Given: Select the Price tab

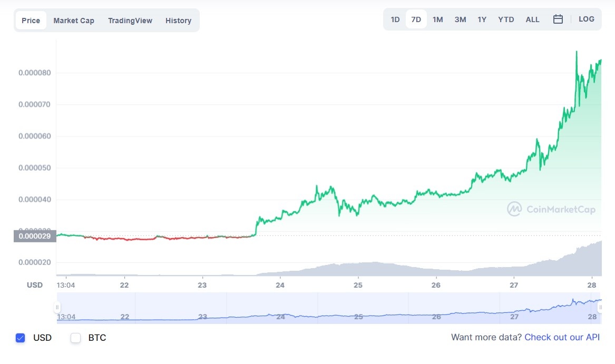Looking at the screenshot, I should (31, 21).
